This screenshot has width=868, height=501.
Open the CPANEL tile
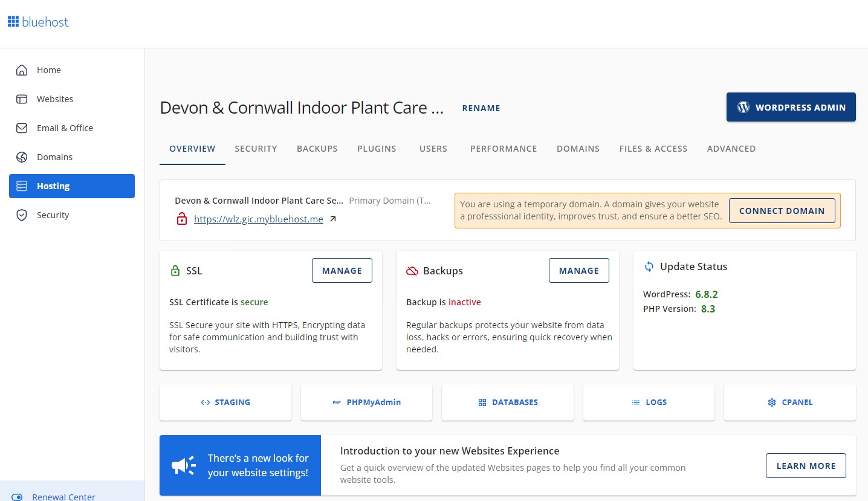[790, 402]
